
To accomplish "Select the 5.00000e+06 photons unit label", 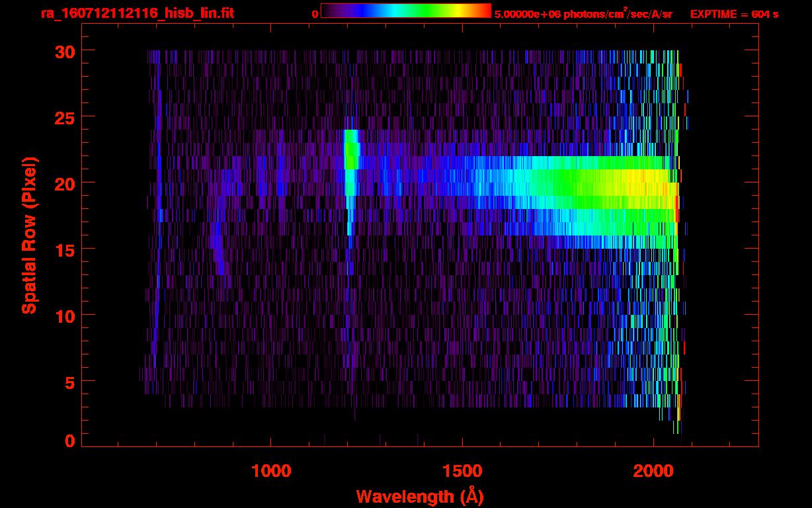I will 583,14.
